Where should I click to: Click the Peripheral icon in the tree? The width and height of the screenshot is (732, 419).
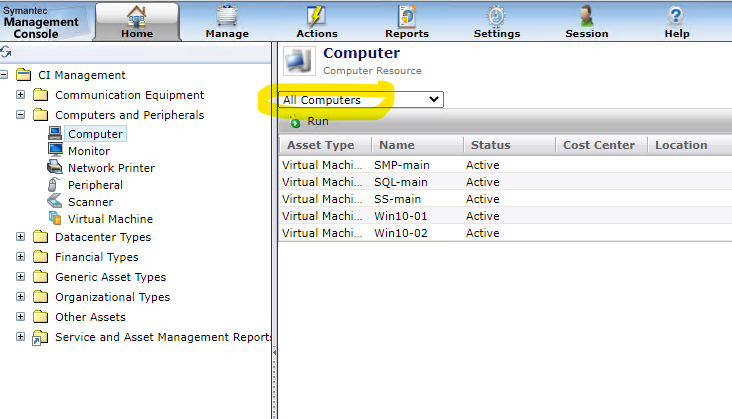pos(55,185)
